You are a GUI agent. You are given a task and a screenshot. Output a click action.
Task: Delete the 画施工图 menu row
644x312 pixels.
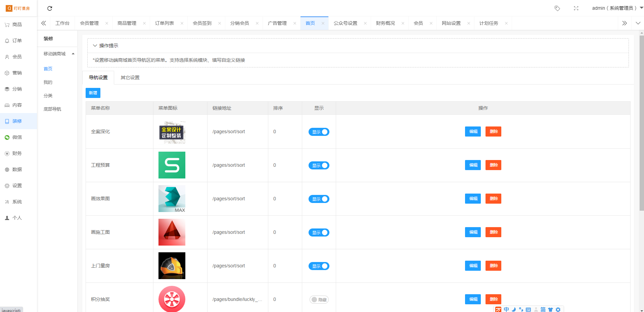coord(493,232)
